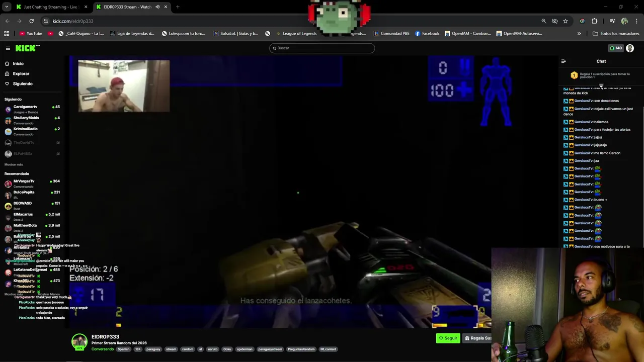Image resolution: width=644 pixels, height=362 pixels.
Task: Select the PreguntasRandom tag
Action: (301, 349)
